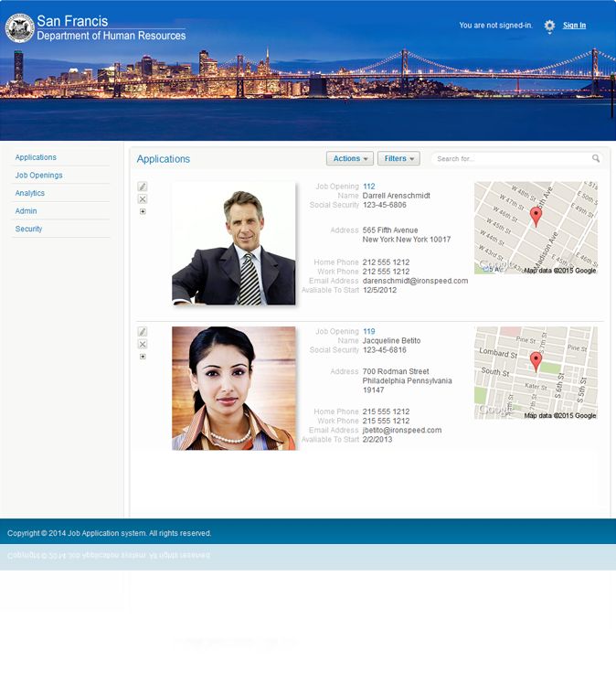616x673 pixels.
Task: Click the Applications panel heading
Action: (164, 159)
